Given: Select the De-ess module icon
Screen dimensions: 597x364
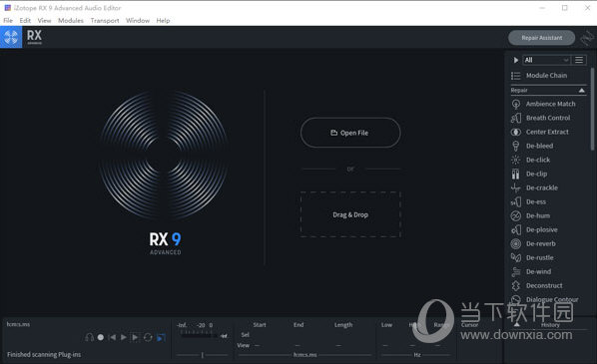Looking at the screenshot, I should tap(516, 202).
